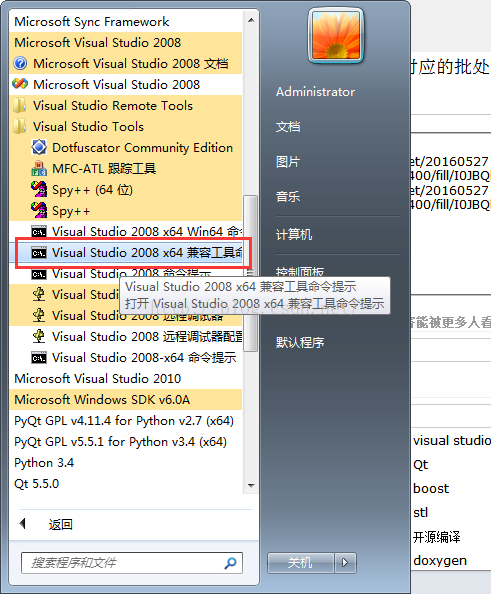Click the scroll up arrow of programs list
Viewport: 491px width, 594px height.
[251, 20]
